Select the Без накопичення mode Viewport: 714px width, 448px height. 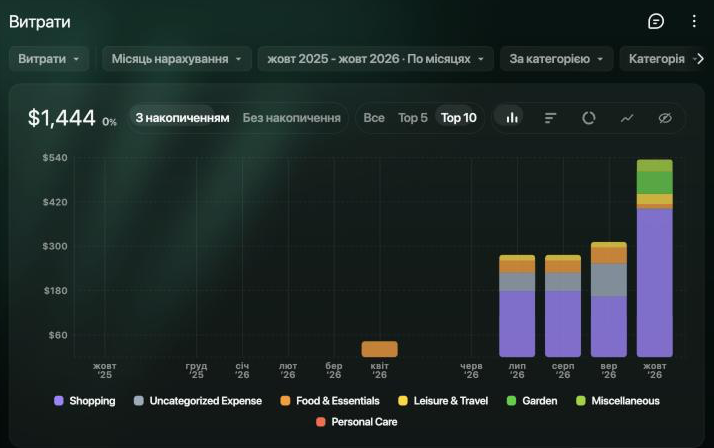(291, 118)
